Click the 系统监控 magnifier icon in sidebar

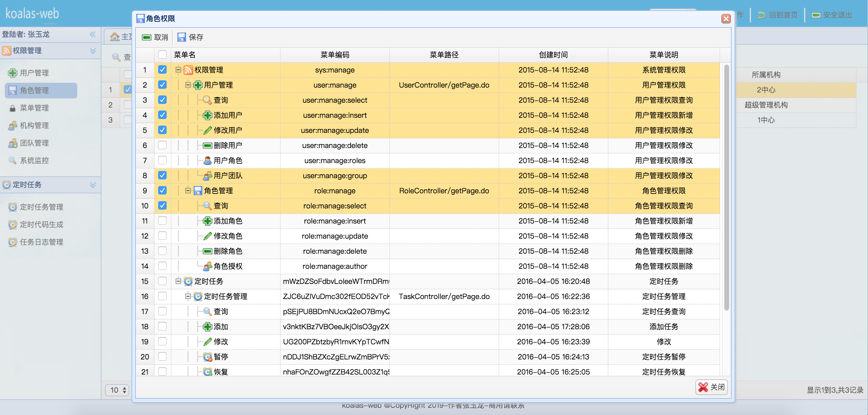tap(12, 160)
